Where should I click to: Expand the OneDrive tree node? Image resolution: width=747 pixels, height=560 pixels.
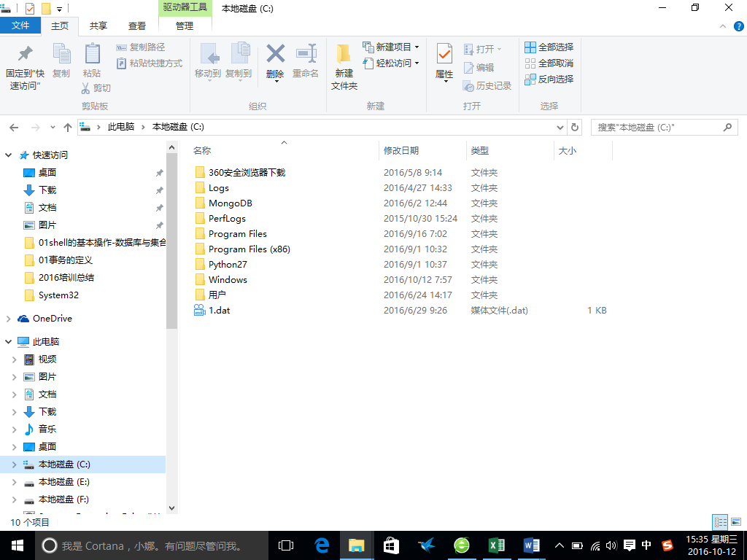8,319
